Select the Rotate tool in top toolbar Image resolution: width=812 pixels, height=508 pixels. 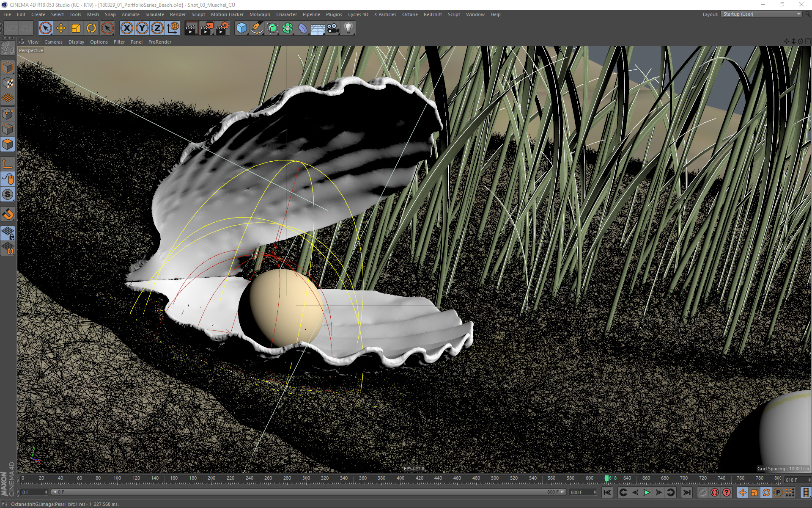click(x=91, y=28)
